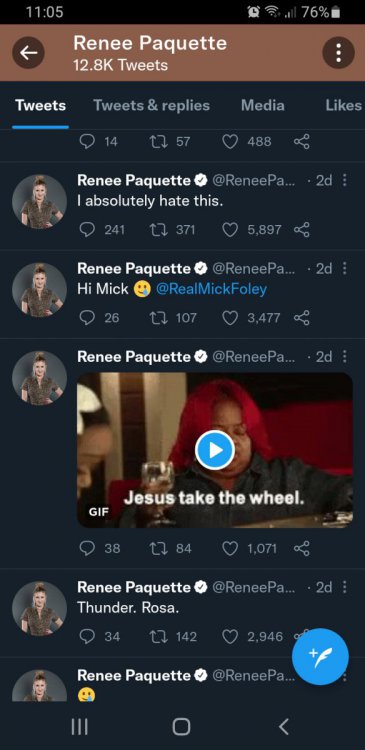Open options menu of "Hi Mick" tweet

345,268
